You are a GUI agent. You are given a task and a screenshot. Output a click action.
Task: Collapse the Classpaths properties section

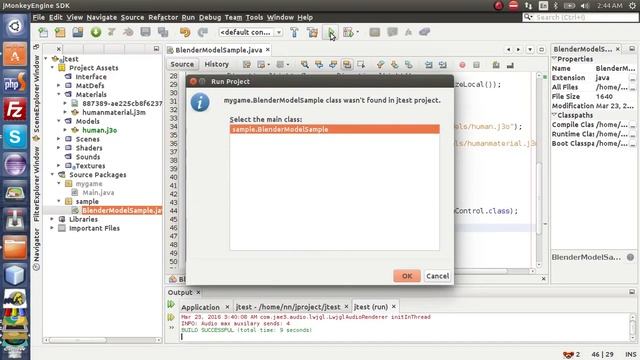[554, 115]
